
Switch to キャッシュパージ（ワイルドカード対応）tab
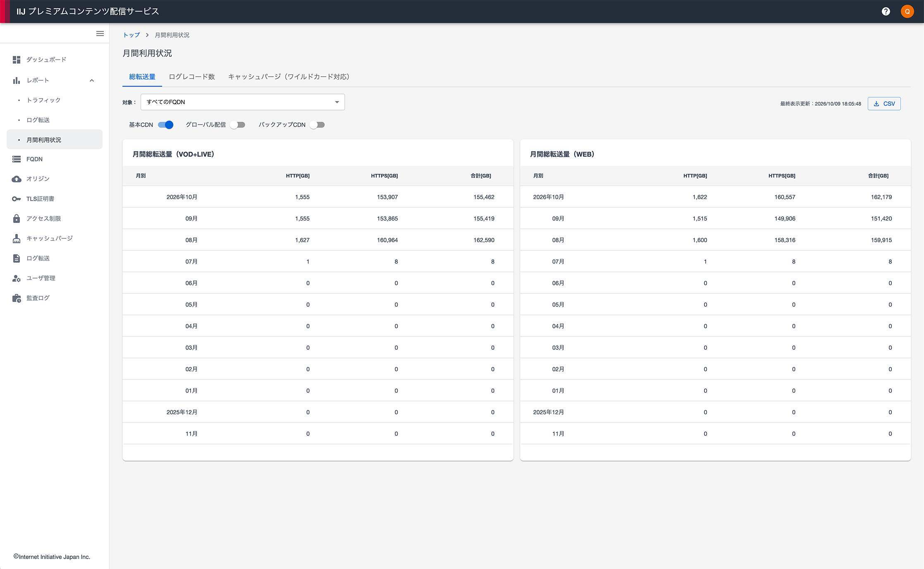click(289, 77)
